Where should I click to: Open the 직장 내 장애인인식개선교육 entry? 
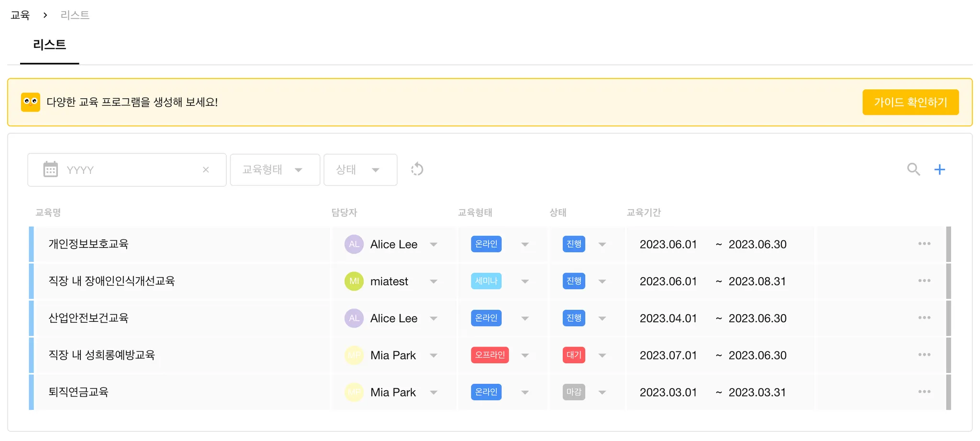pyautogui.click(x=111, y=281)
